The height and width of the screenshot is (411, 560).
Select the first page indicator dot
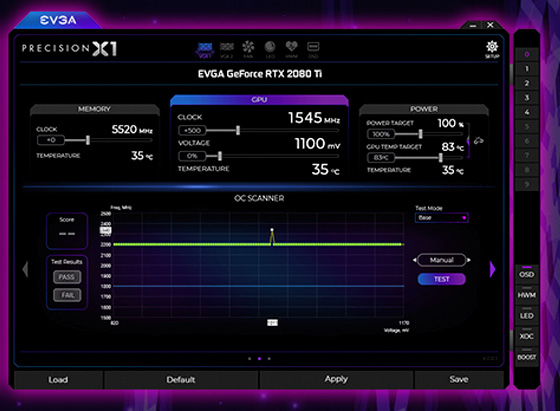250,359
